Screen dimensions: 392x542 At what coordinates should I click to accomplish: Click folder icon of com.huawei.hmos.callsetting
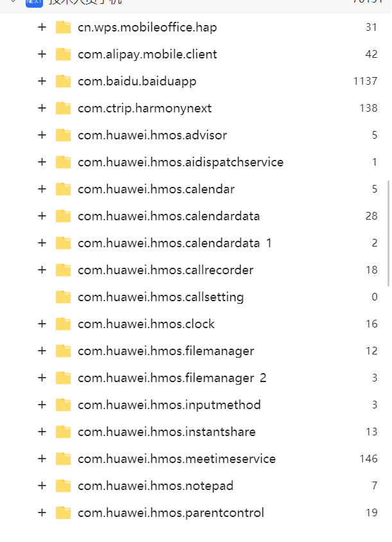pyautogui.click(x=64, y=297)
